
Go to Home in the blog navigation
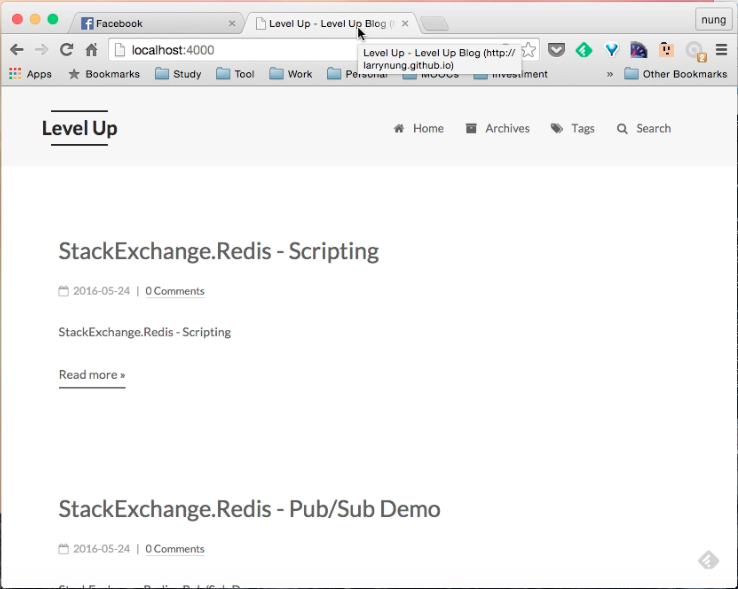click(418, 129)
